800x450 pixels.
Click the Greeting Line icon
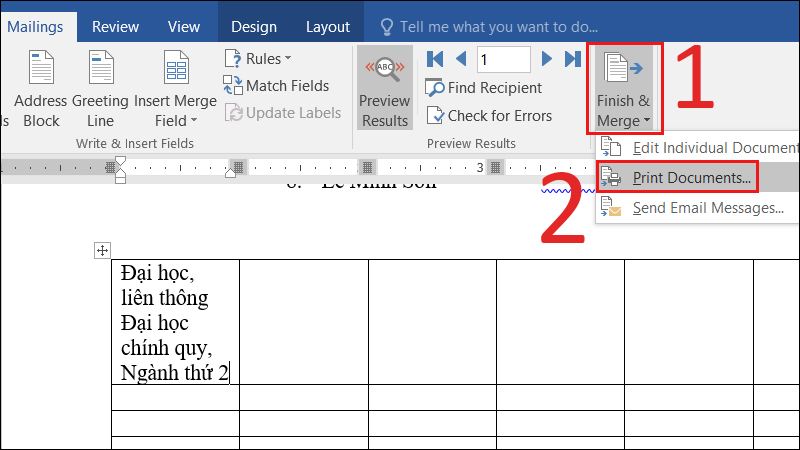coord(100,73)
